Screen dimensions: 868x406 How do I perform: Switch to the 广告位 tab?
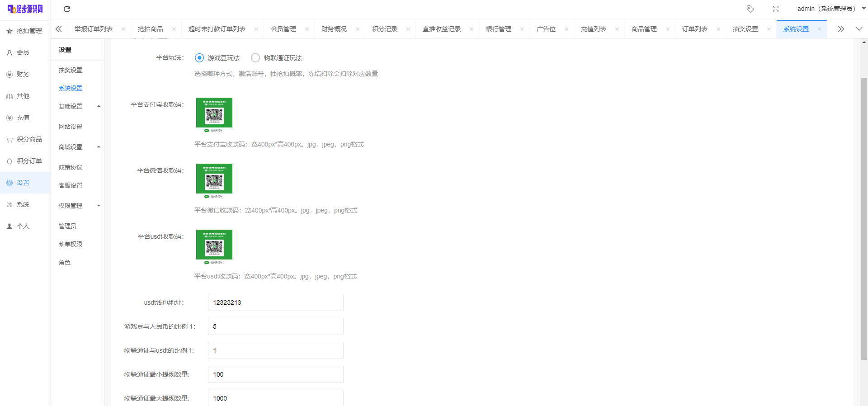point(546,29)
